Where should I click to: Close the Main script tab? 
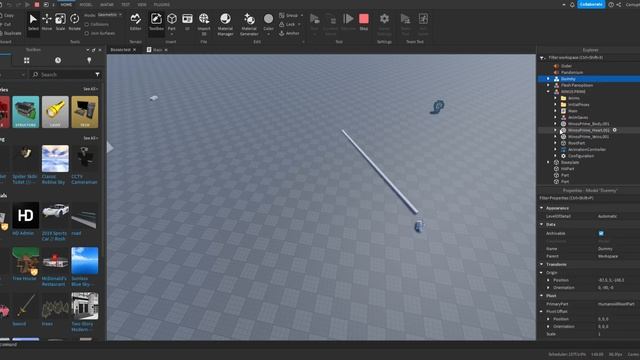coord(166,50)
